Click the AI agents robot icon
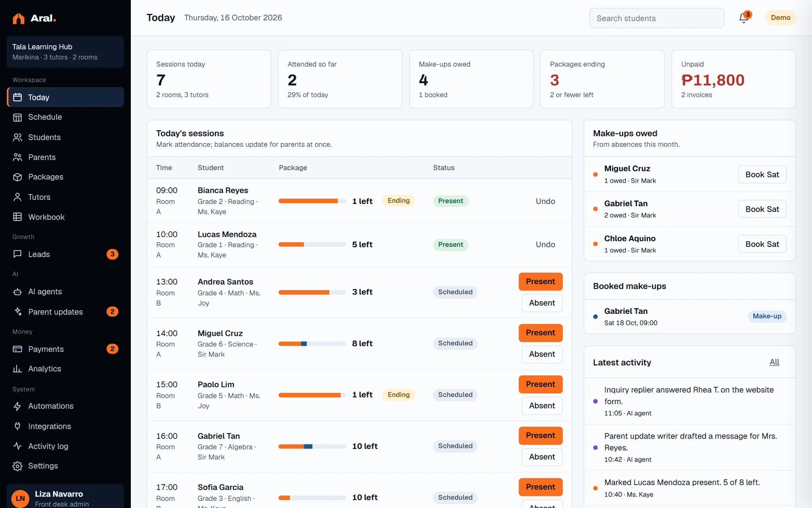This screenshot has width=812, height=508. (x=17, y=292)
